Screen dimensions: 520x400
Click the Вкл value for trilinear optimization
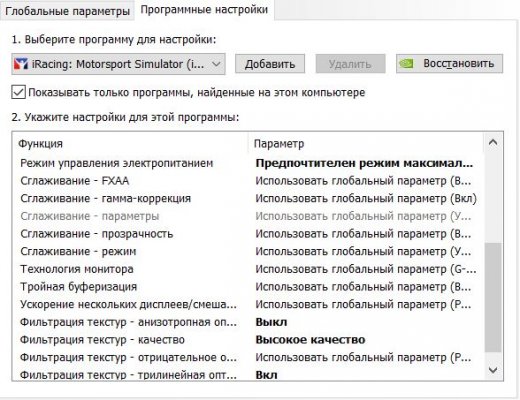pyautogui.click(x=266, y=375)
